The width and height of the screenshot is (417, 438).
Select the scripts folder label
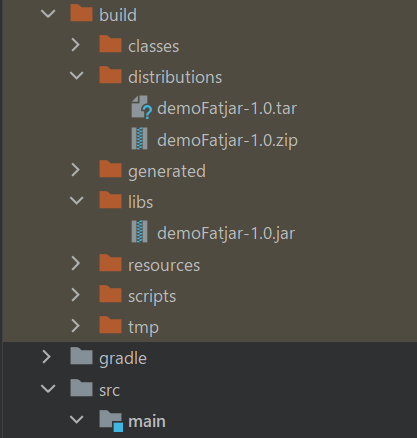coord(152,297)
